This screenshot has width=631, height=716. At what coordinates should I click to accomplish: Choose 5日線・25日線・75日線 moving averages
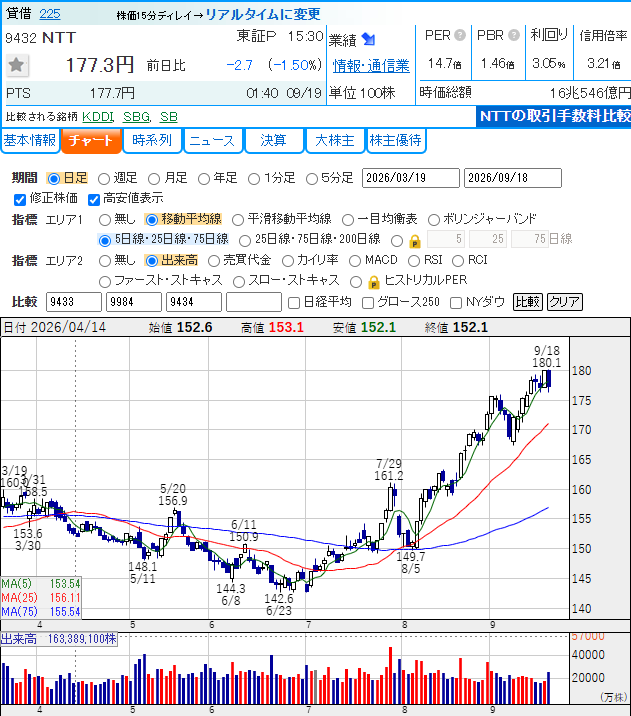coord(105,240)
